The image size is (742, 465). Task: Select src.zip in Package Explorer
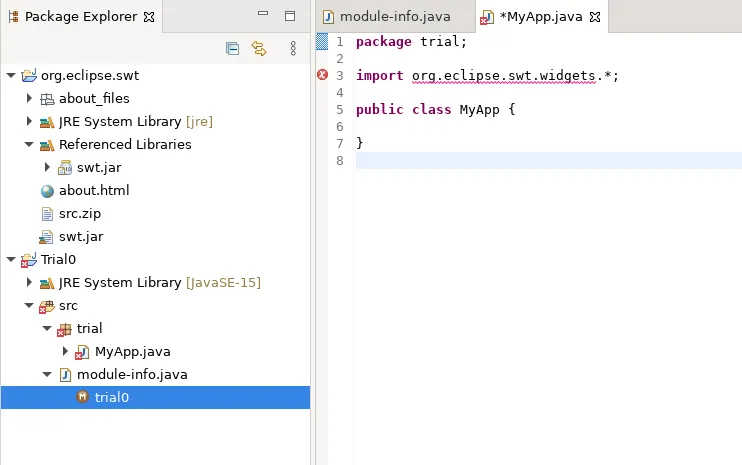(x=80, y=214)
